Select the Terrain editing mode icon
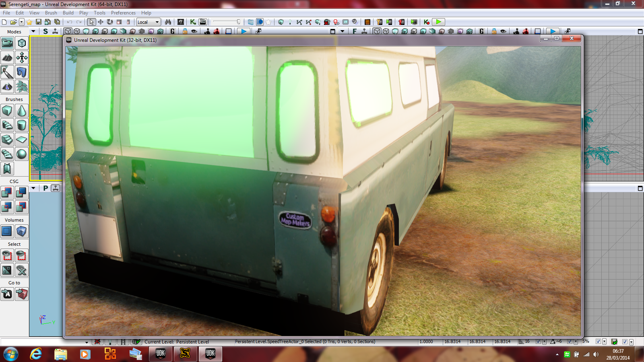644x362 pixels. pos(7,58)
